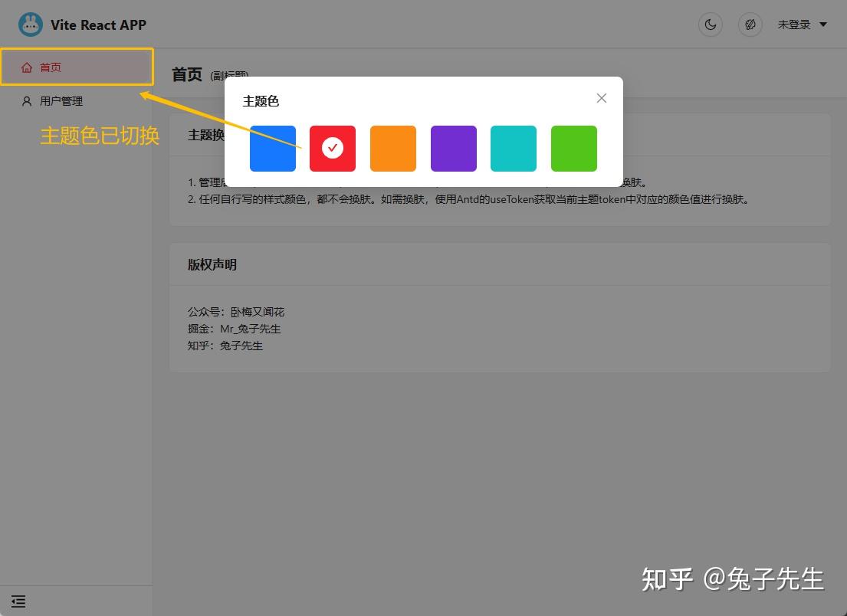Click the user icon next to 用户管理

point(27,100)
